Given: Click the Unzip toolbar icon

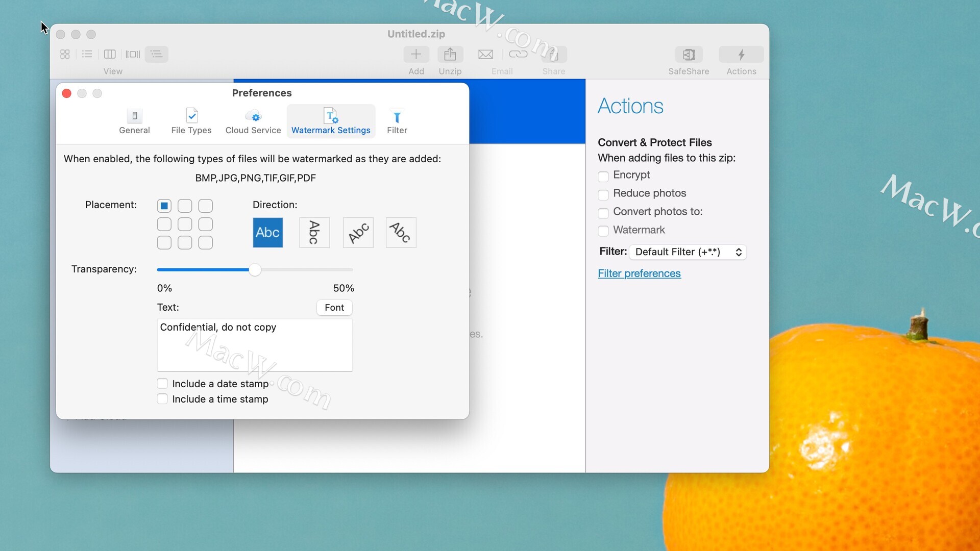Looking at the screenshot, I should coord(450,55).
